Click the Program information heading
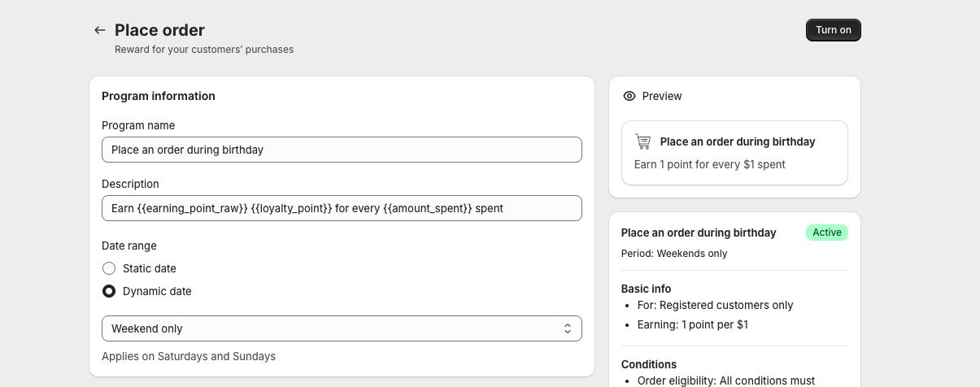Image resolution: width=980 pixels, height=387 pixels. pos(159,96)
